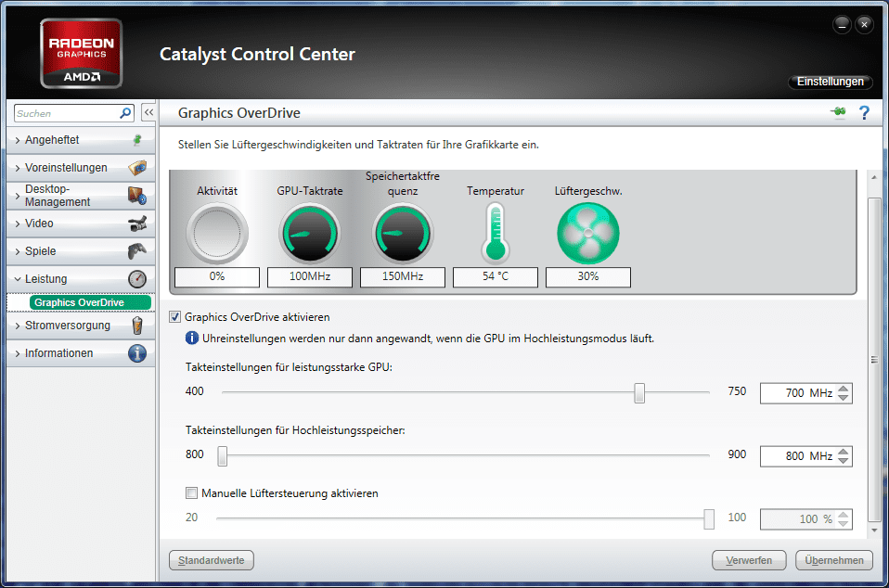Click the Speichertaktfrequenz gauge dial
This screenshot has height=588, width=889.
coord(403,234)
